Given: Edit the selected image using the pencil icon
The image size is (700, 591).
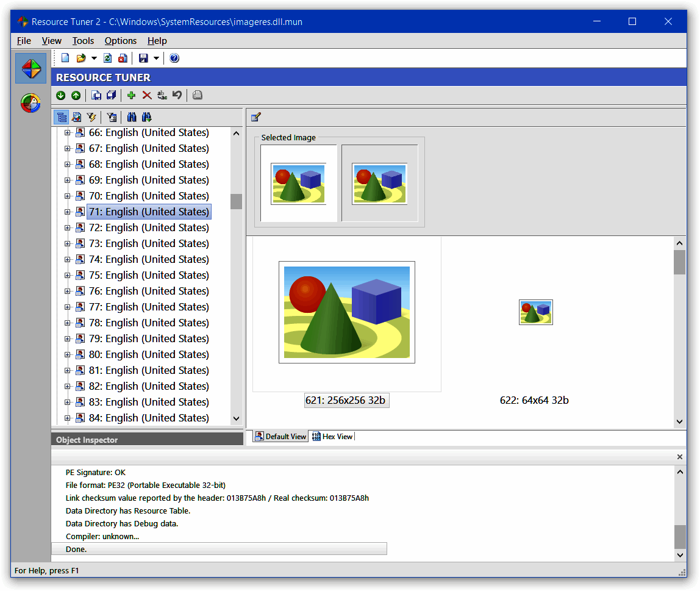Looking at the screenshot, I should point(255,116).
